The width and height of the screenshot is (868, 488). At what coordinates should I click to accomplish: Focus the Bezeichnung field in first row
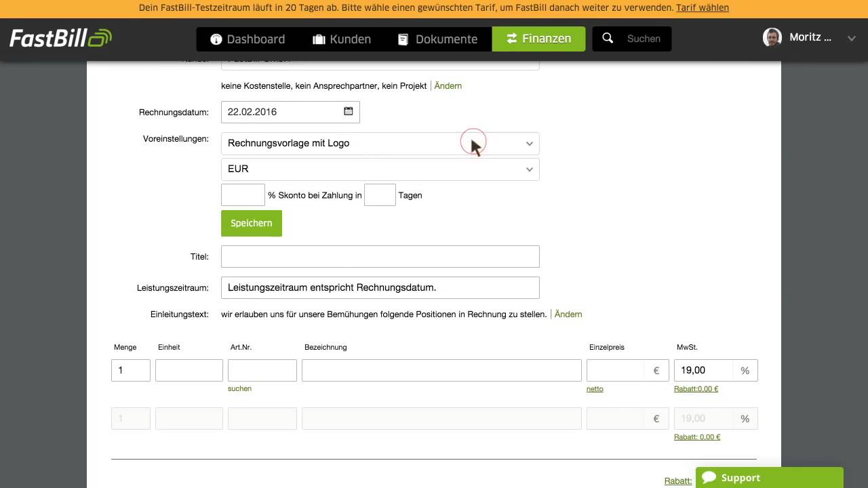[441, 370]
